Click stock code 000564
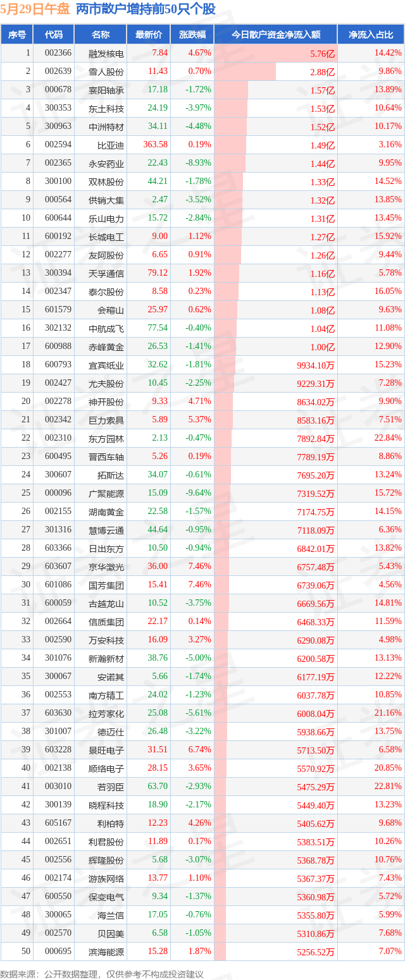405x980 pixels. pos(58,200)
